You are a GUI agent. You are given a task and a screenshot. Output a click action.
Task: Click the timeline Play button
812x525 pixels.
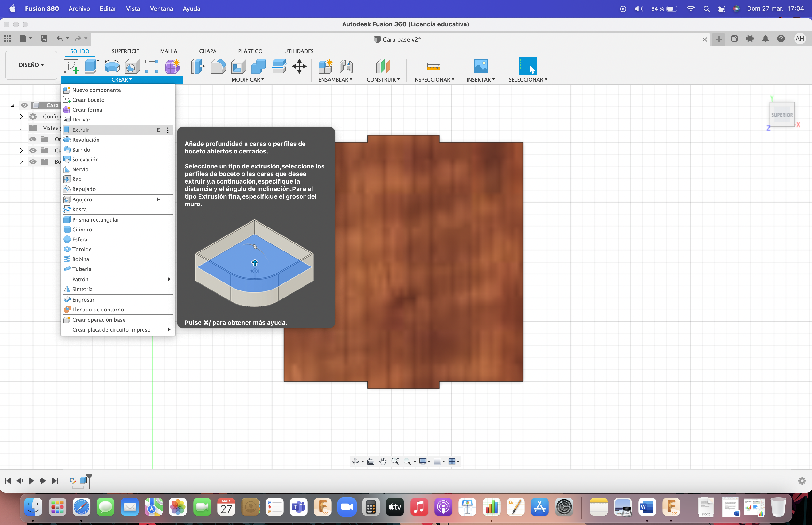[31, 480]
